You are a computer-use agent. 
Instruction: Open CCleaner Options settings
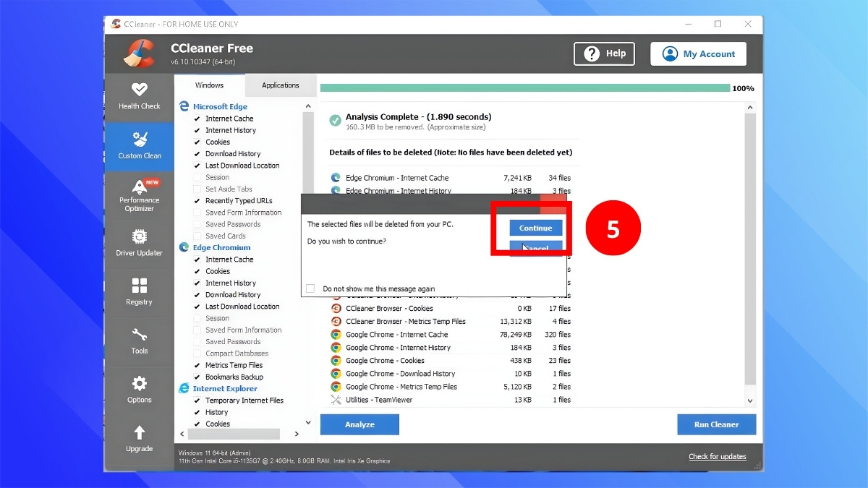pos(139,390)
